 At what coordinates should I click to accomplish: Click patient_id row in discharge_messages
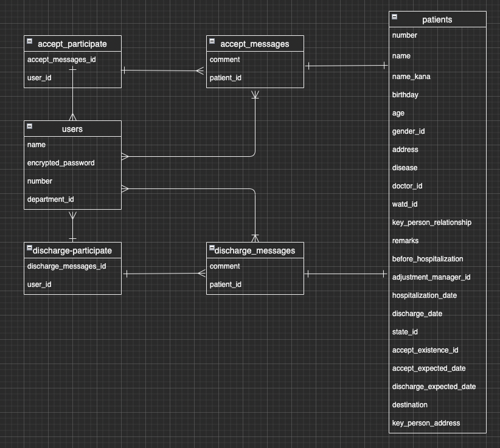[x=225, y=284]
